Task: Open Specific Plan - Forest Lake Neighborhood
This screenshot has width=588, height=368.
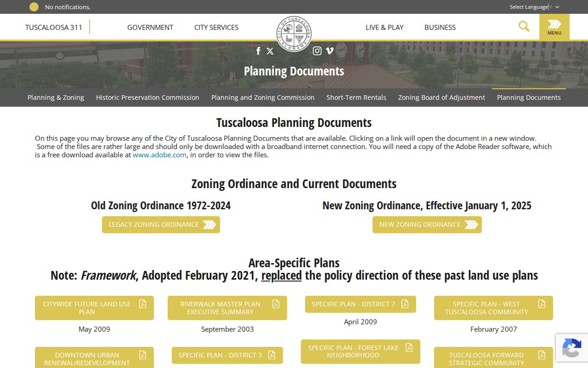Action: point(361,351)
